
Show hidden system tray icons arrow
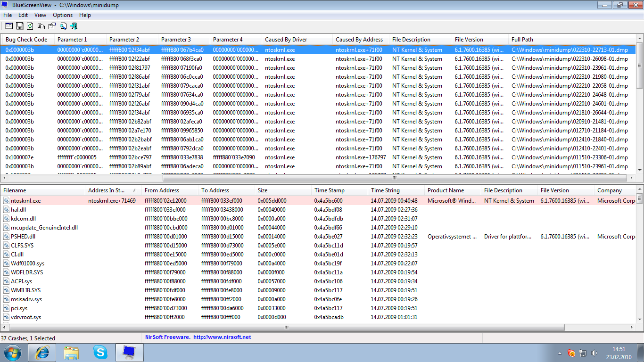(560, 353)
